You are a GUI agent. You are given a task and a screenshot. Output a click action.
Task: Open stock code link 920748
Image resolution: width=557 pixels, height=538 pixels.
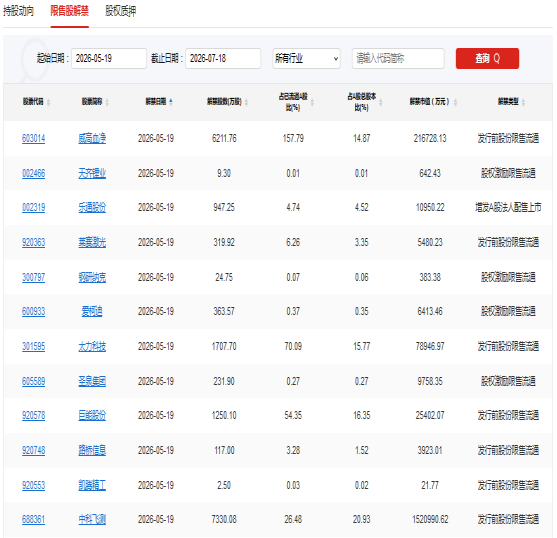[x=34, y=450]
